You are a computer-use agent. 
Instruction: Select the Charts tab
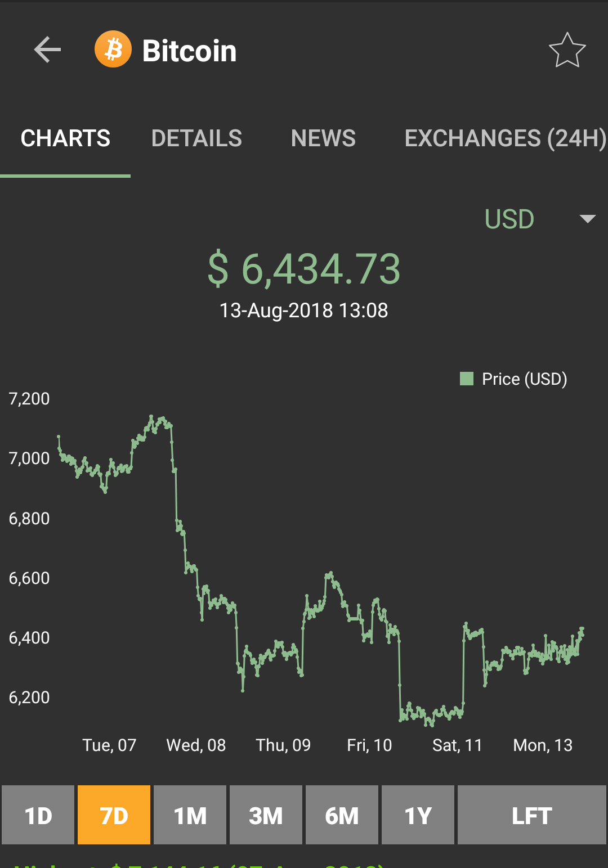65,138
